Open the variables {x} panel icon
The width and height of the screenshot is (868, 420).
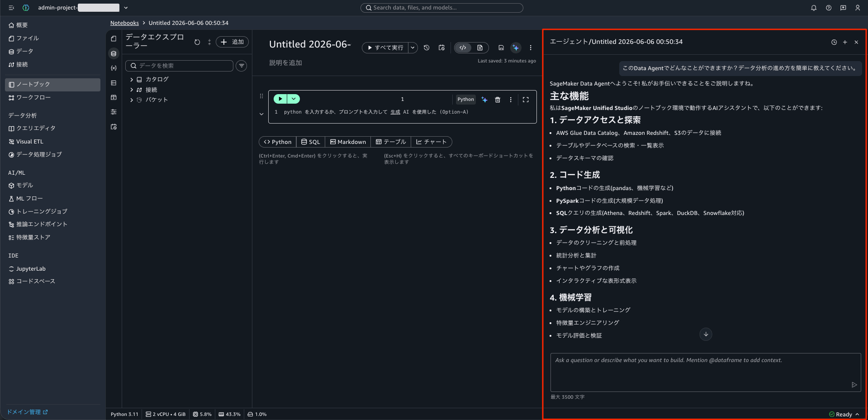coord(114,68)
